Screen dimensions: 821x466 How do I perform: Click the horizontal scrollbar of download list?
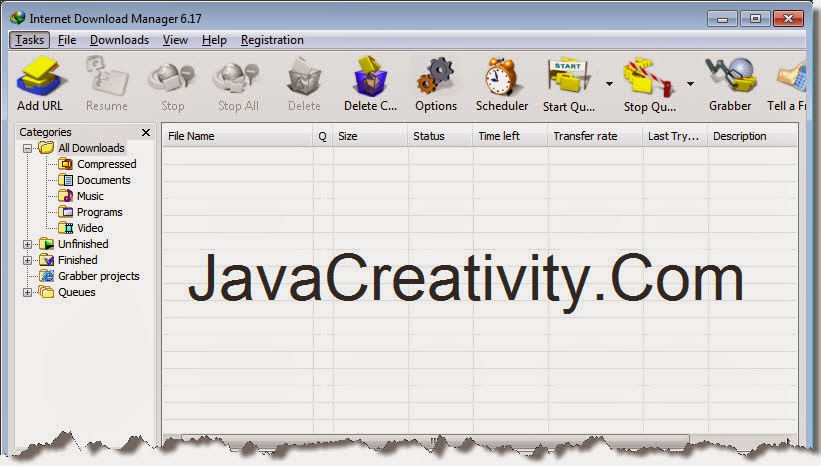[435, 440]
